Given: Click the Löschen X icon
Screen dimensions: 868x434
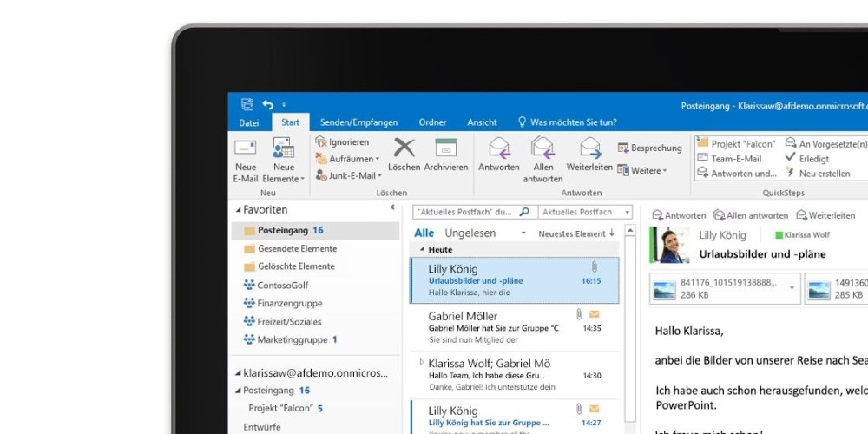Looking at the screenshot, I should pyautogui.click(x=404, y=148).
